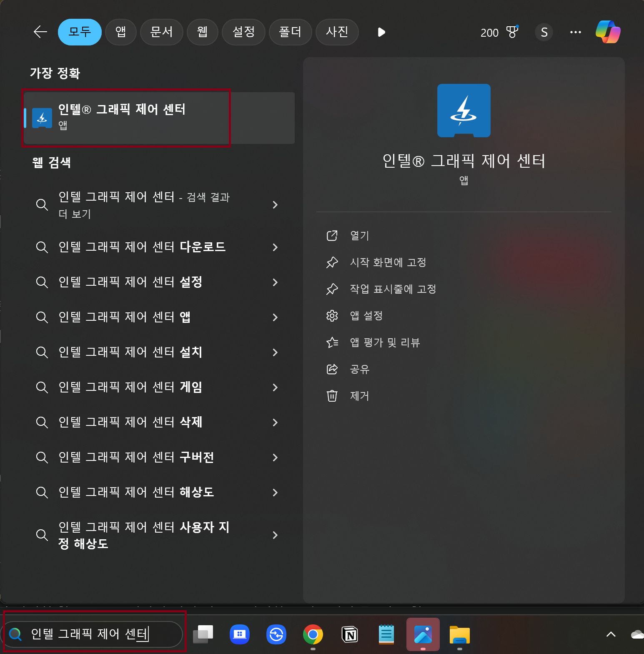The width and height of the screenshot is (644, 654).
Task: Open Task View on the taskbar
Action: click(203, 634)
